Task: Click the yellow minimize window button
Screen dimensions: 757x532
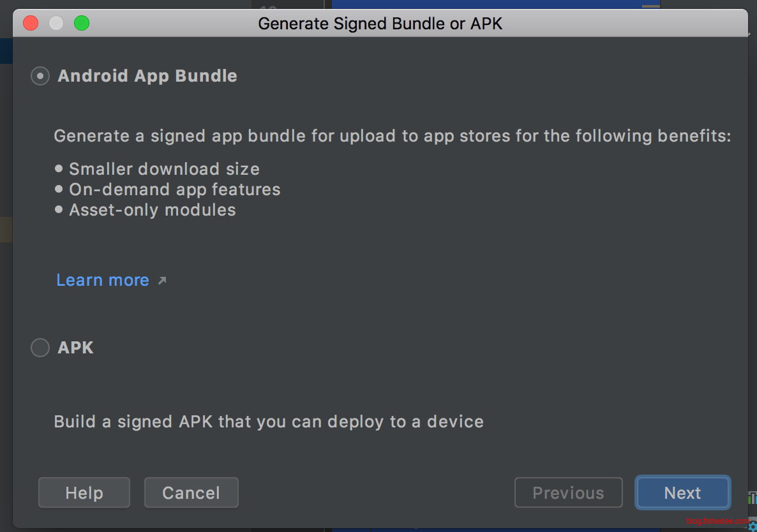Action: pyautogui.click(x=56, y=24)
